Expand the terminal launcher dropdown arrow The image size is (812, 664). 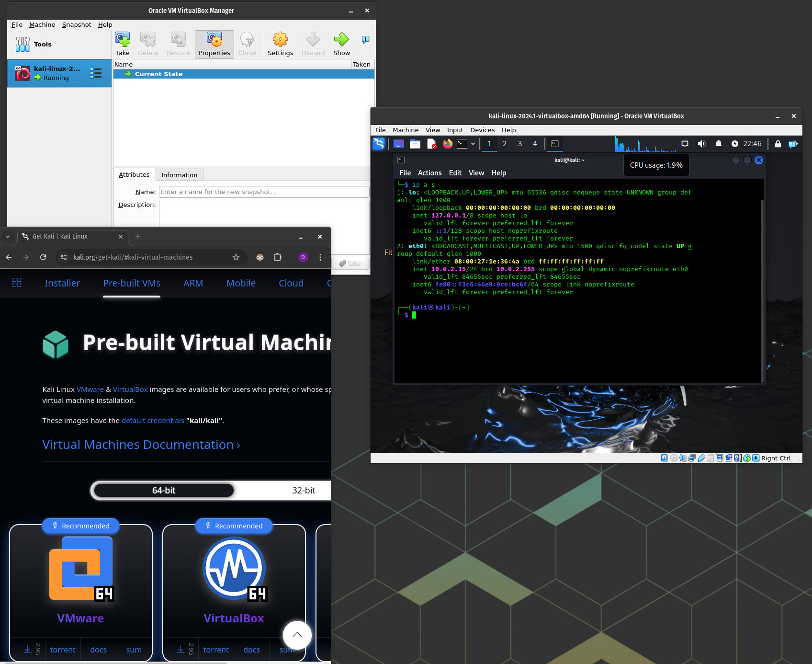click(x=473, y=144)
